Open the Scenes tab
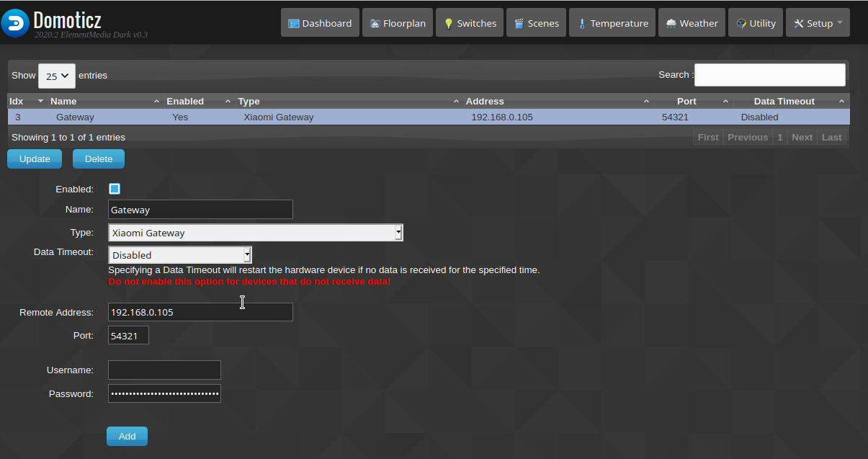The width and height of the screenshot is (868, 459). [x=536, y=23]
